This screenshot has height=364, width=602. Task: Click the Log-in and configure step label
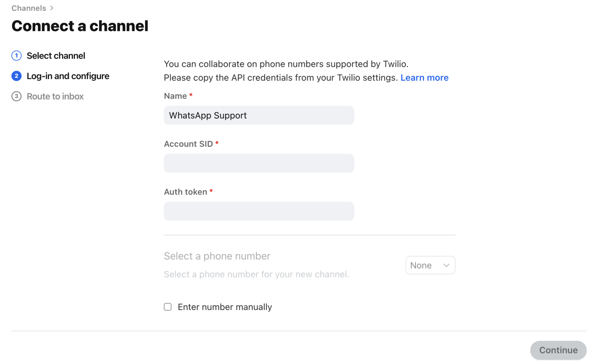pyautogui.click(x=68, y=76)
